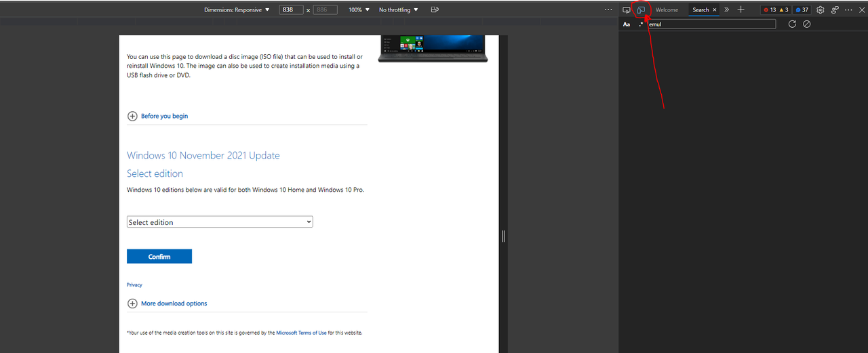The width and height of the screenshot is (868, 353).
Task: Open the Dimensions: Responsive dropdown
Action: [237, 9]
